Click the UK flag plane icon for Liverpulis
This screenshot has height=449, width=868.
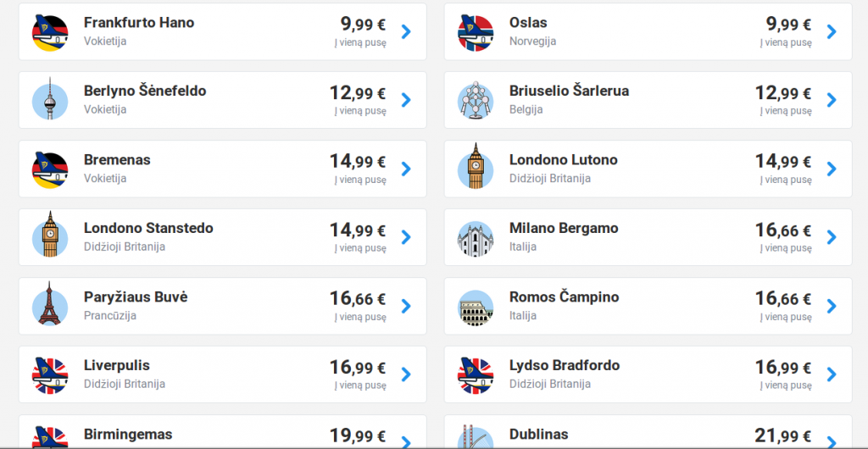tap(50, 375)
